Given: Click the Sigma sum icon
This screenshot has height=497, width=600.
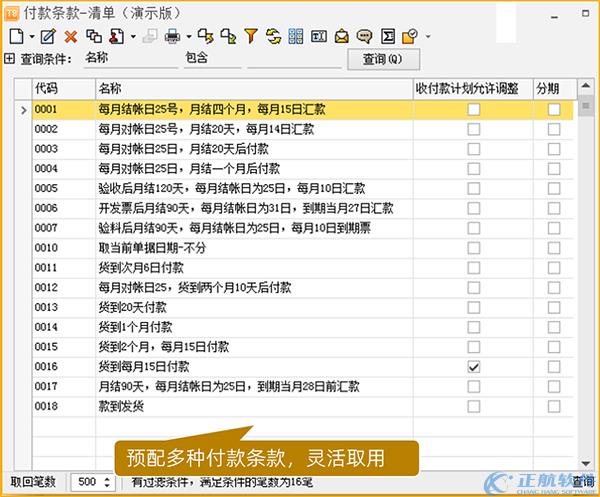Looking at the screenshot, I should click(x=388, y=37).
